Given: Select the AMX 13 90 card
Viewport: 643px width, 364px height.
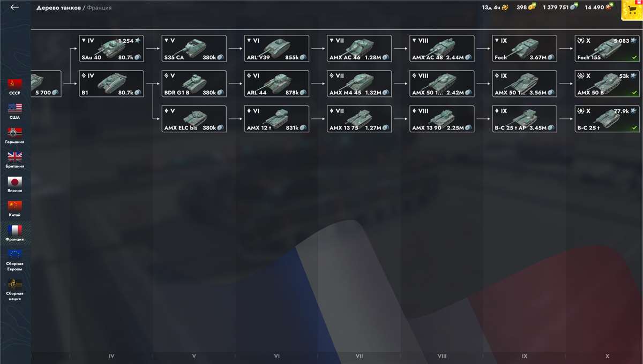Looking at the screenshot, I should click(x=442, y=119).
